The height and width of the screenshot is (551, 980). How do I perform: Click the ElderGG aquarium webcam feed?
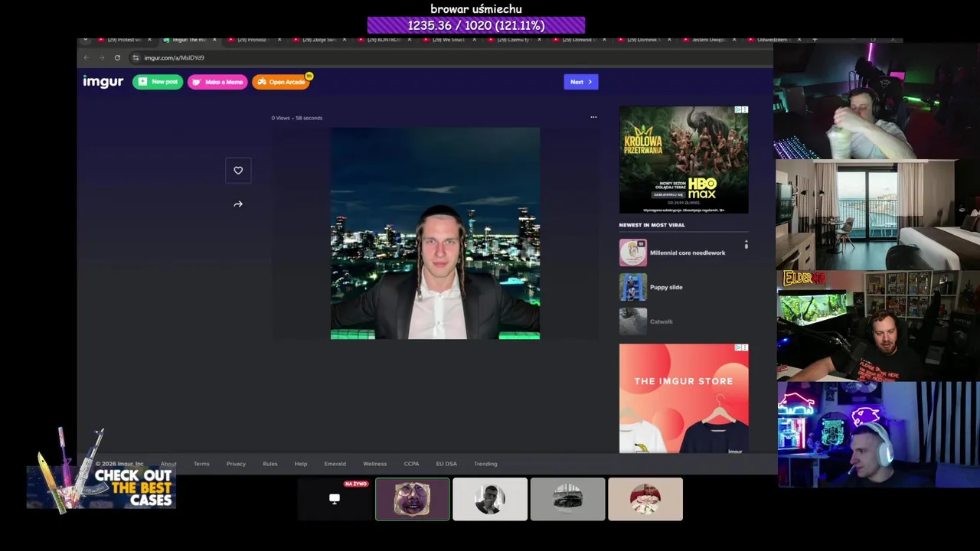coord(878,325)
